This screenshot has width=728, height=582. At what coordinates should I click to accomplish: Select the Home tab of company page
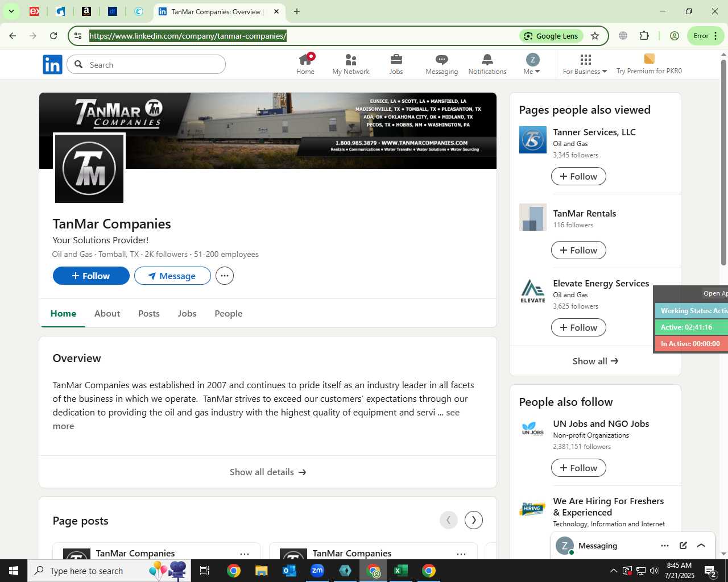coord(63,313)
